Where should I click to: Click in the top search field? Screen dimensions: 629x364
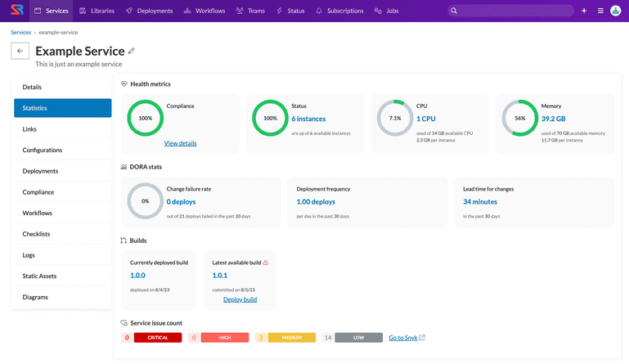[x=511, y=11]
